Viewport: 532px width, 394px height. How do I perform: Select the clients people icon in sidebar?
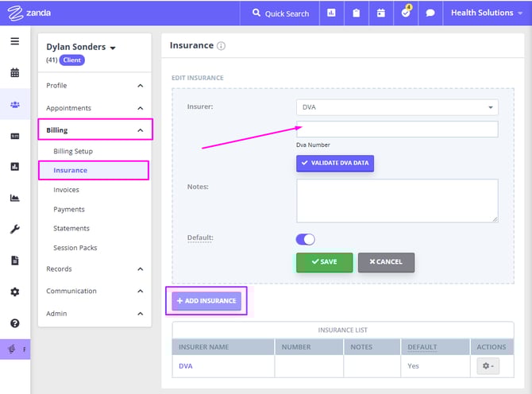coord(14,104)
